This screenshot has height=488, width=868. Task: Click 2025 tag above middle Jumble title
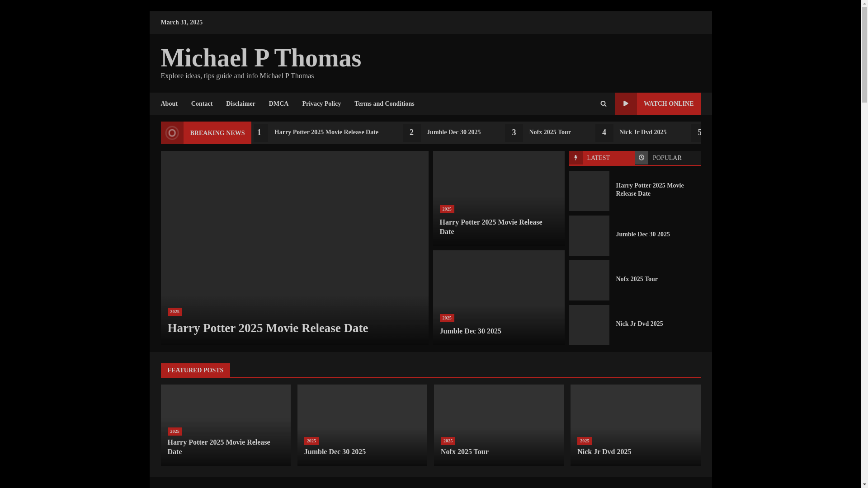[447, 318]
